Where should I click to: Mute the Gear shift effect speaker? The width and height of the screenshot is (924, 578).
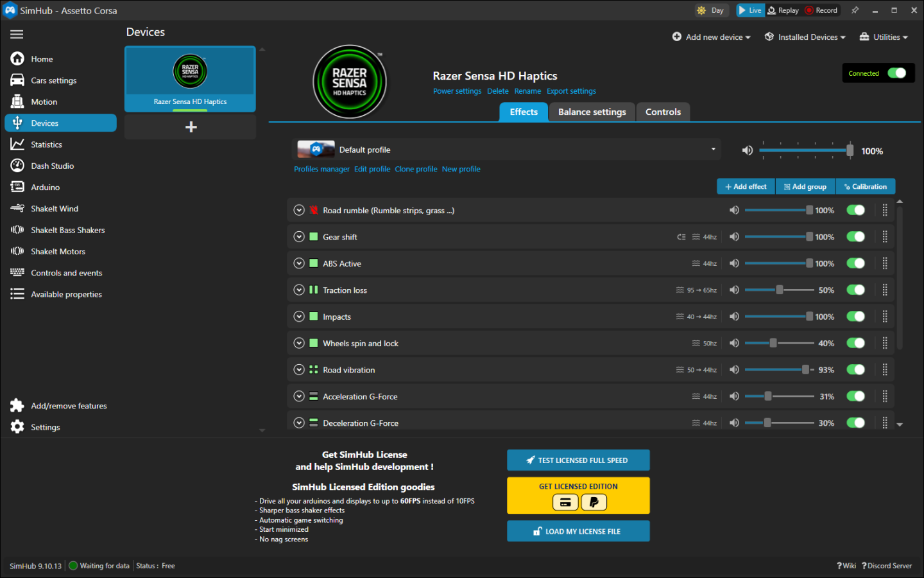734,237
